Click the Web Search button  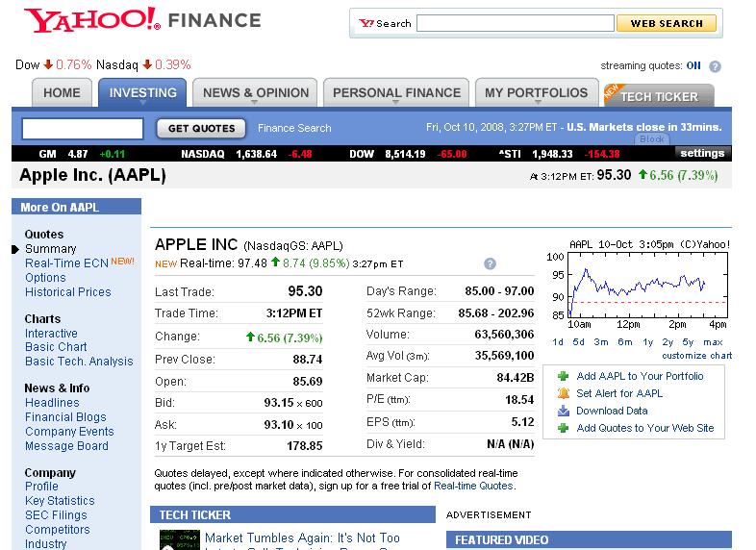[x=667, y=23]
